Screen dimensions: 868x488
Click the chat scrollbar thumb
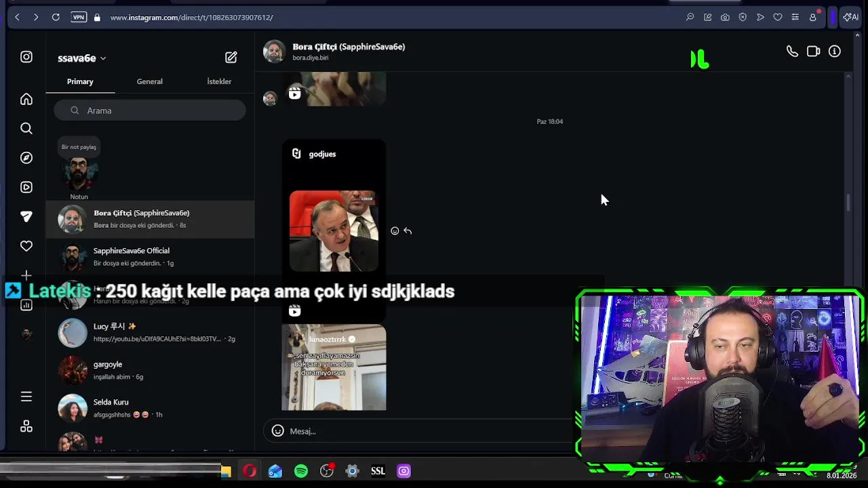coord(848,202)
